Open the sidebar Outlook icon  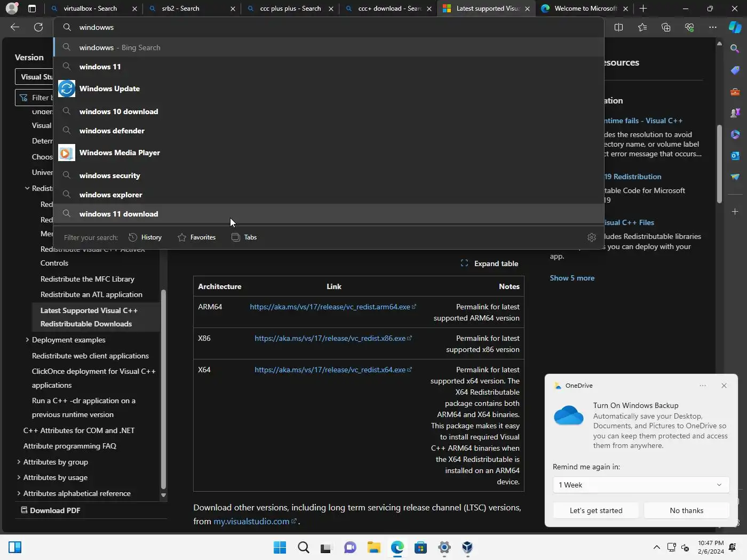pos(735,155)
